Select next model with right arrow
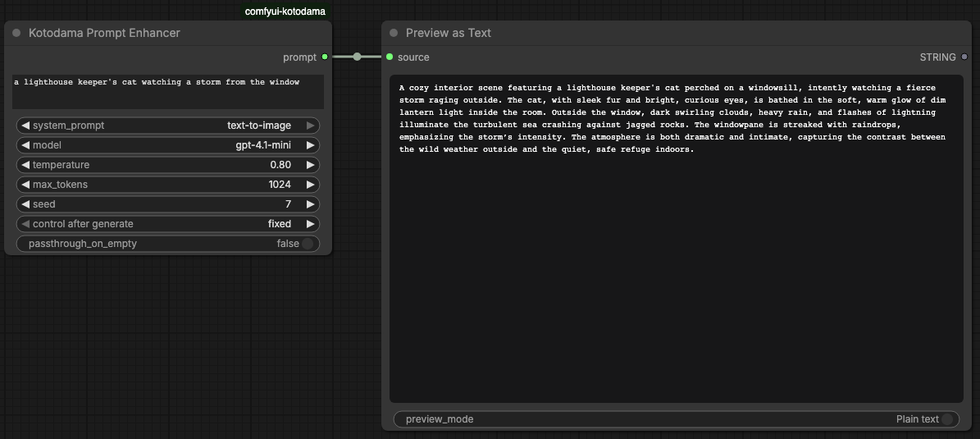Image resolution: width=980 pixels, height=439 pixels. click(310, 145)
